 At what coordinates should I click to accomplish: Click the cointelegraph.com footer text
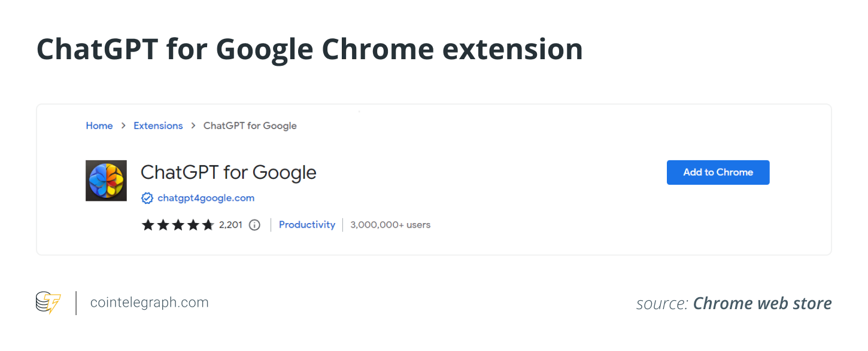click(149, 303)
